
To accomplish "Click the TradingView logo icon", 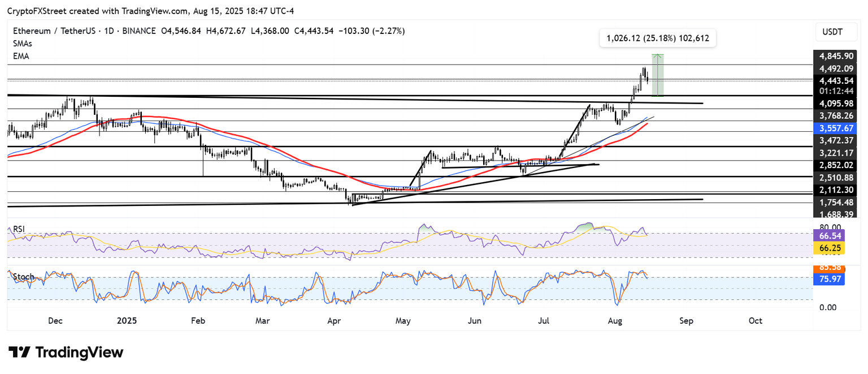I will coord(19,352).
